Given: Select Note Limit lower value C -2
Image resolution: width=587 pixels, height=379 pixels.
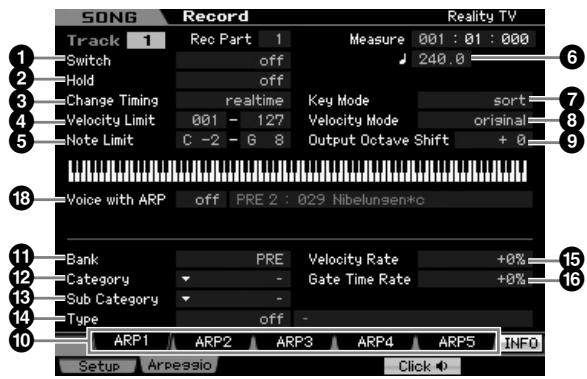Looking at the screenshot, I should 201,140.
